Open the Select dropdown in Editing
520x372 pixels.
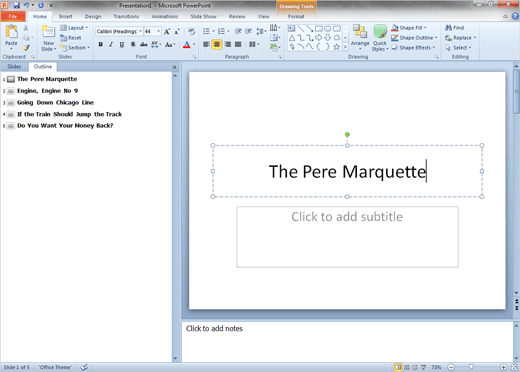click(x=459, y=48)
